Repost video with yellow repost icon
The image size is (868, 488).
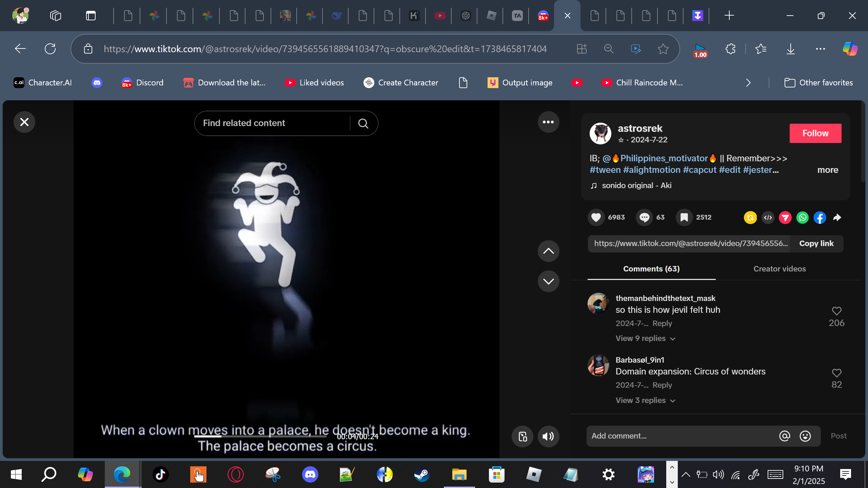tap(750, 217)
